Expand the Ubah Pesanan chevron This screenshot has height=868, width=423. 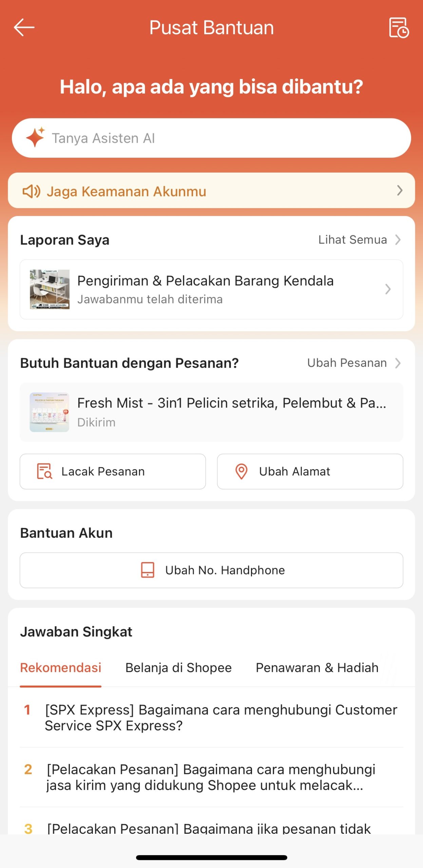click(x=398, y=363)
